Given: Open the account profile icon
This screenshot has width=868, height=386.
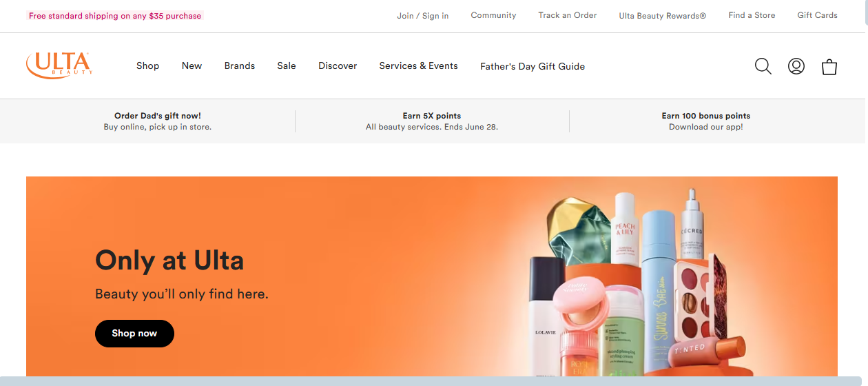Looking at the screenshot, I should click(x=796, y=66).
